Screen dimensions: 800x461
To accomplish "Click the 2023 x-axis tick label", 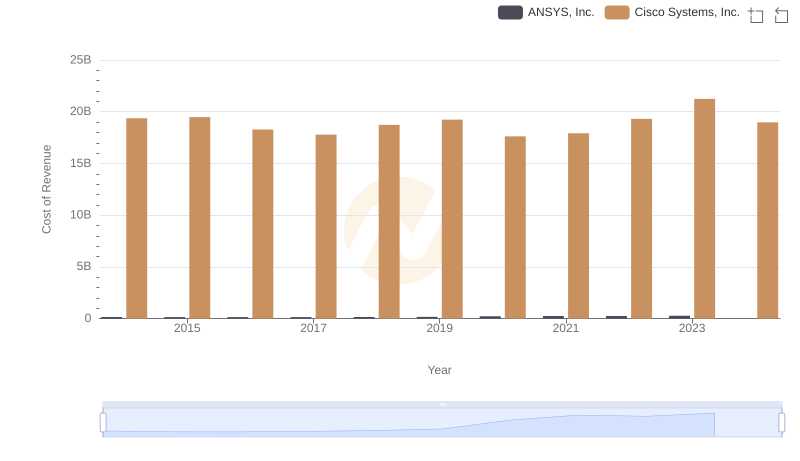I will click(x=692, y=328).
